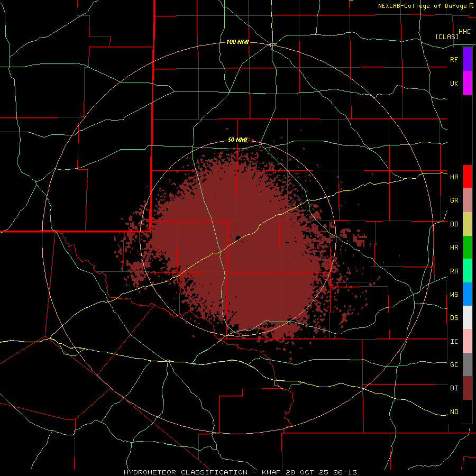The width and height of the screenshot is (476, 476).
Task: Click the black radar site dot at center
Action: (238, 237)
